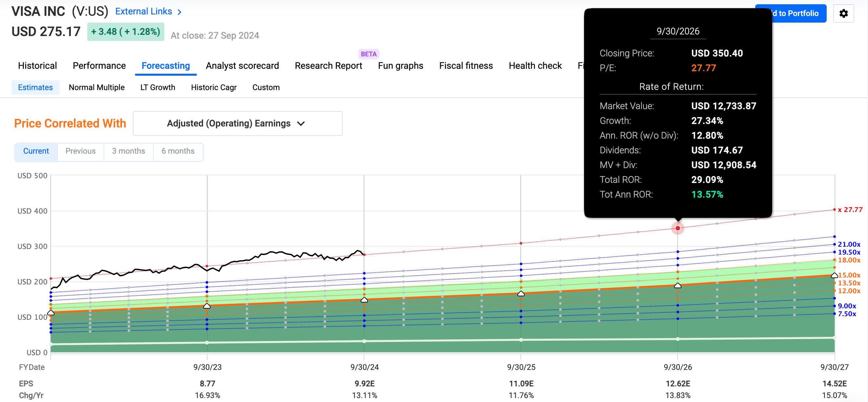Screen dimensions: 868x402
Task: Click the dropdown chevron beside Earnings
Action: (301, 124)
